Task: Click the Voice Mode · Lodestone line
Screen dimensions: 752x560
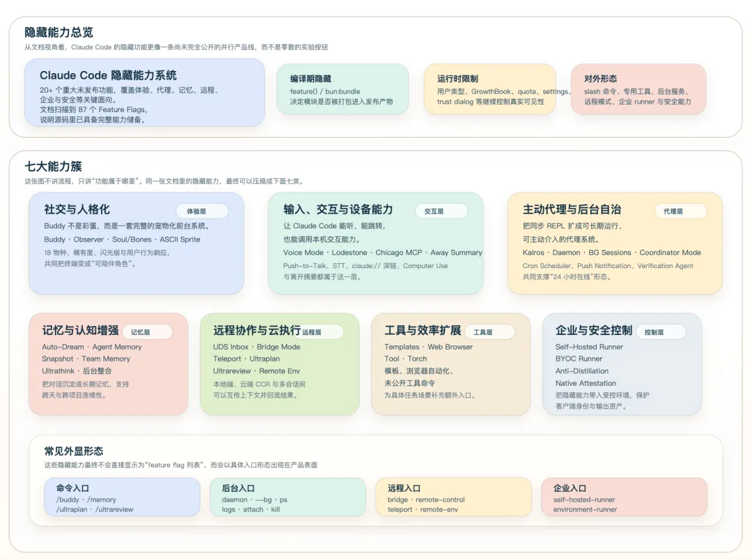Action: pos(383,252)
